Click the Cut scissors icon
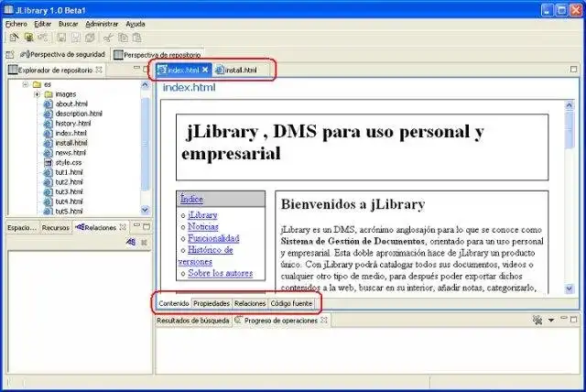The height and width of the screenshot is (392, 586). tap(108, 38)
